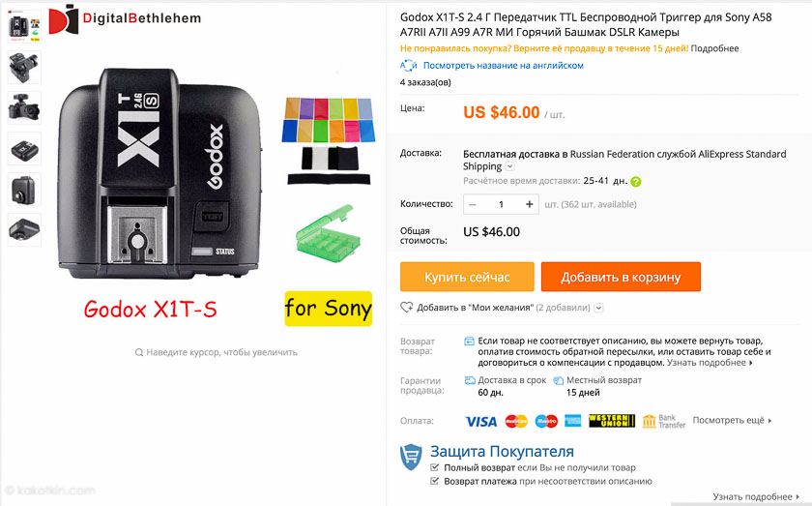This screenshot has width=812, height=506.
Task: Select the first product thumbnail
Action: point(24,27)
